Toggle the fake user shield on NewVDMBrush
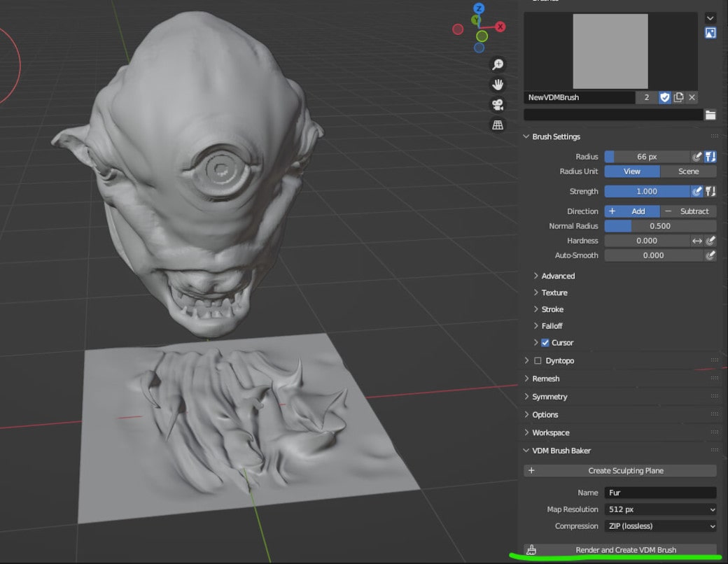This screenshot has height=564, width=728. click(664, 97)
